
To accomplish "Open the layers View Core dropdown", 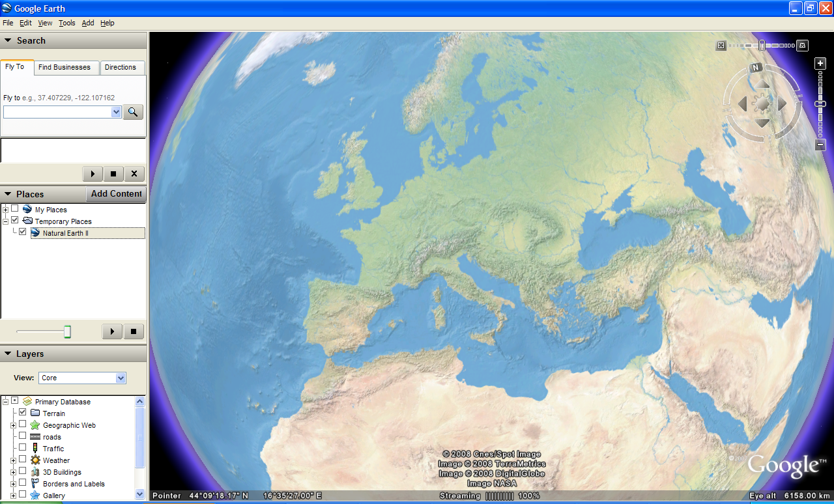I will [121, 378].
